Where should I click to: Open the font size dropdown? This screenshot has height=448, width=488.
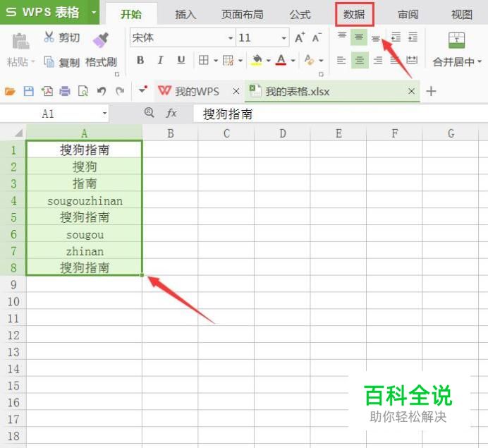pyautogui.click(x=283, y=38)
